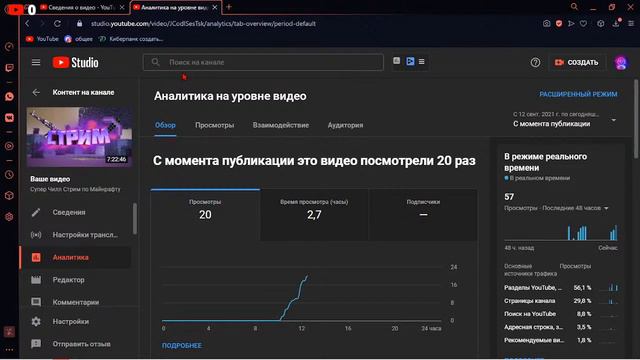Open the hamburger menu next to Studio logo
The image size is (640, 360).
click(x=36, y=62)
